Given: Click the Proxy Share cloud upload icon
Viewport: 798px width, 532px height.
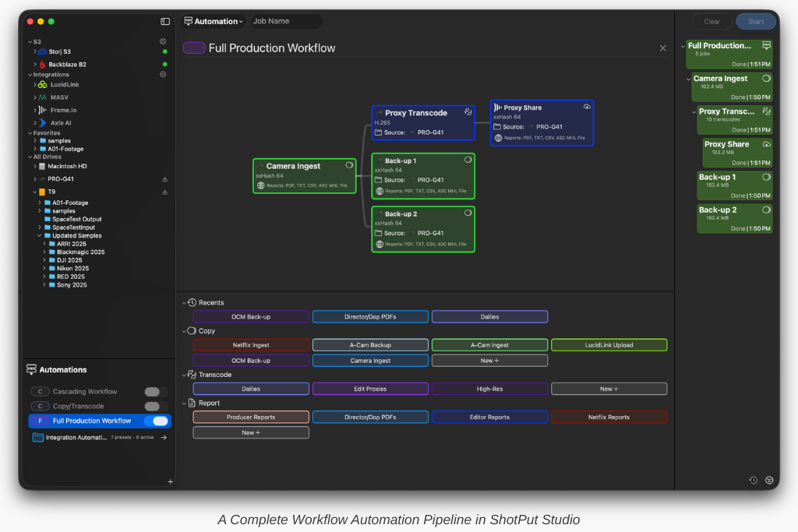Looking at the screenshot, I should [x=587, y=107].
